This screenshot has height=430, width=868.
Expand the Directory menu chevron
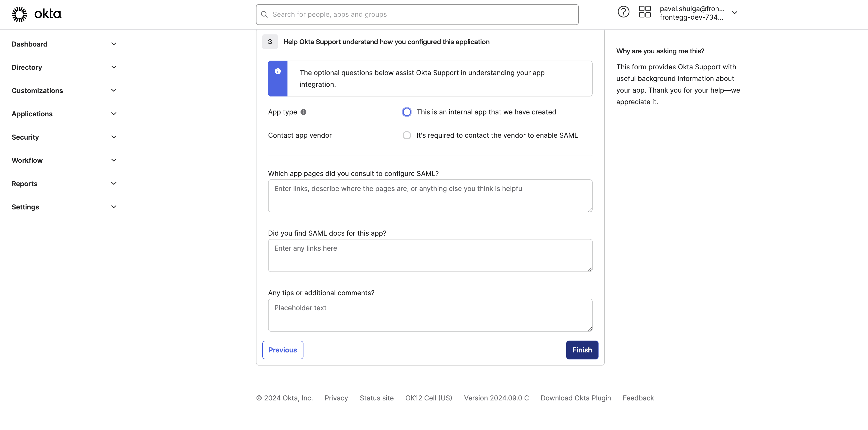coord(114,67)
